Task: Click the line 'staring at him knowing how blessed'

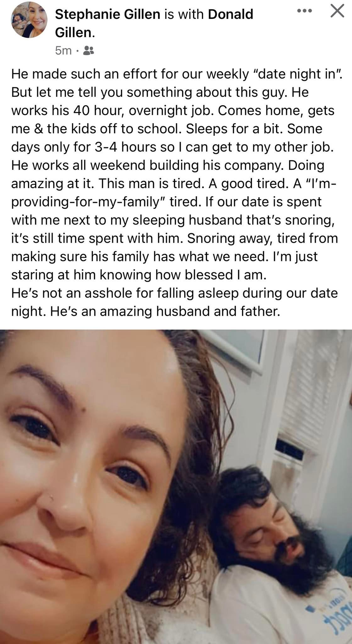Action: click(139, 275)
